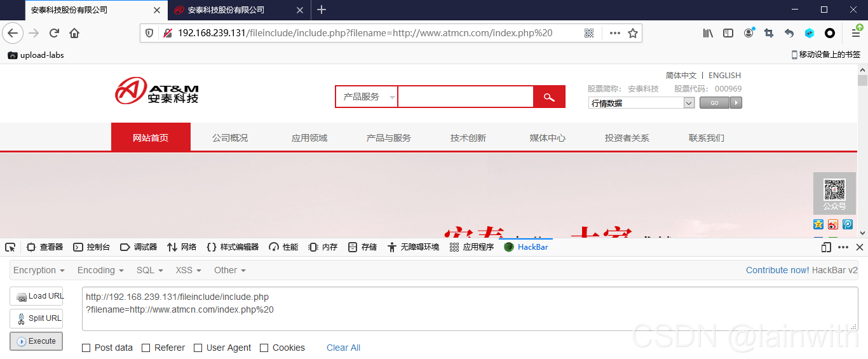This screenshot has height=359, width=868.
Task: Click the Clear All link
Action: (x=343, y=348)
